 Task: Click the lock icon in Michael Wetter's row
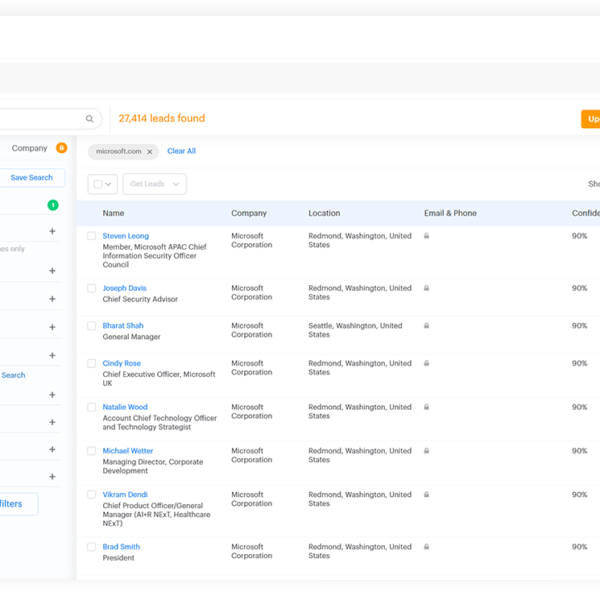[x=426, y=451]
